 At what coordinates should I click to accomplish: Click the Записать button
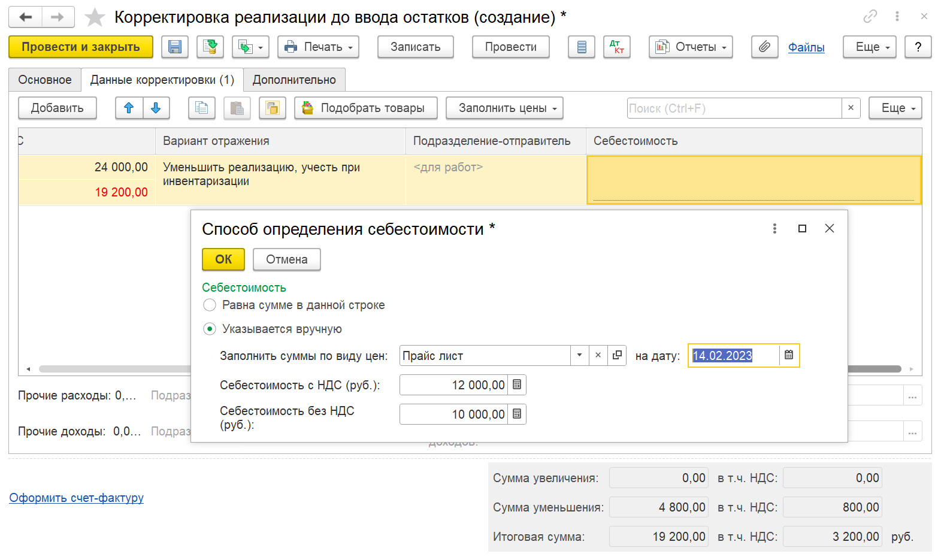point(416,47)
